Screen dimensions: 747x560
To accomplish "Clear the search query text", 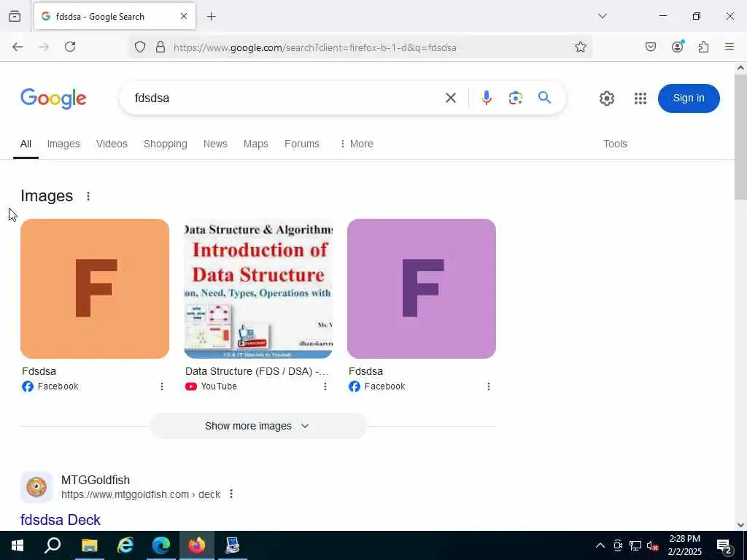I will (451, 98).
